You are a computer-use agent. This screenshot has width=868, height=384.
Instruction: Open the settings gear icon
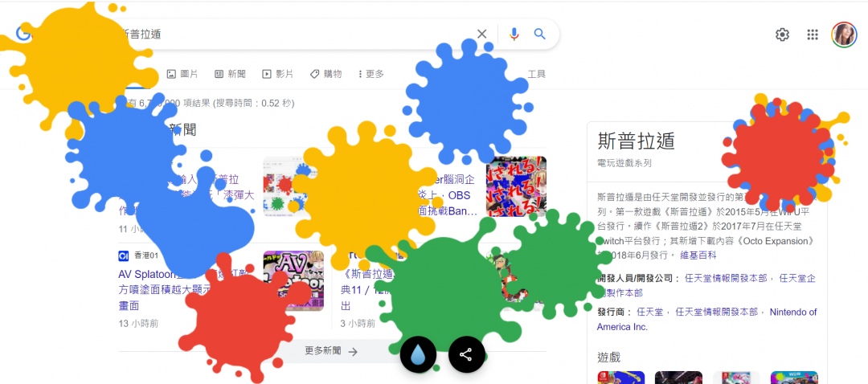click(782, 35)
